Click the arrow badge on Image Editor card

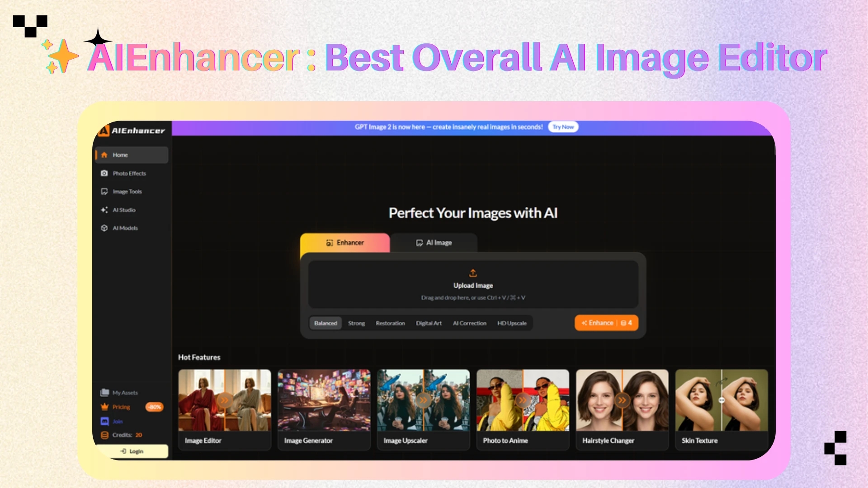click(x=225, y=400)
